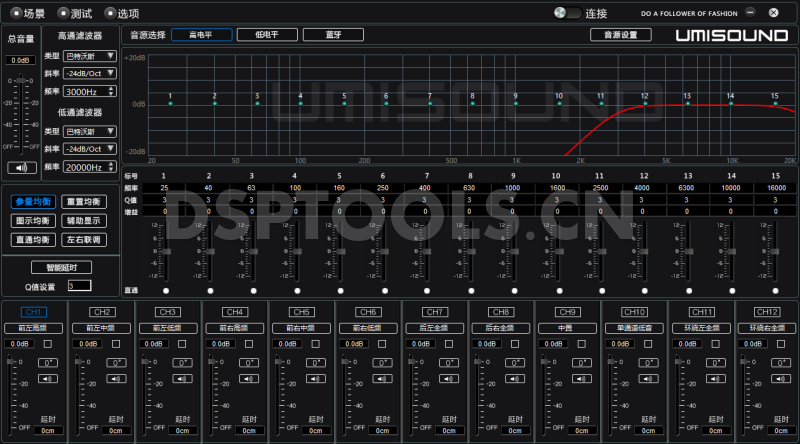Open the 场景 menu
This screenshot has height=444, width=800.
click(28, 13)
